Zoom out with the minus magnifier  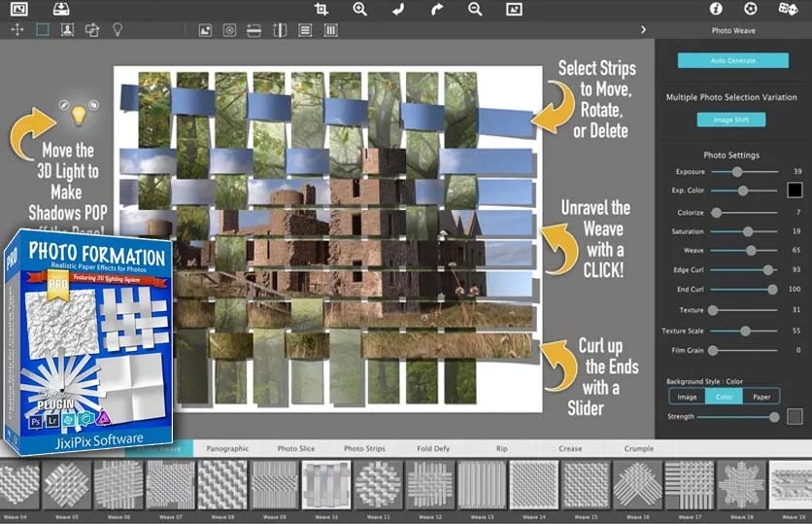(x=475, y=9)
